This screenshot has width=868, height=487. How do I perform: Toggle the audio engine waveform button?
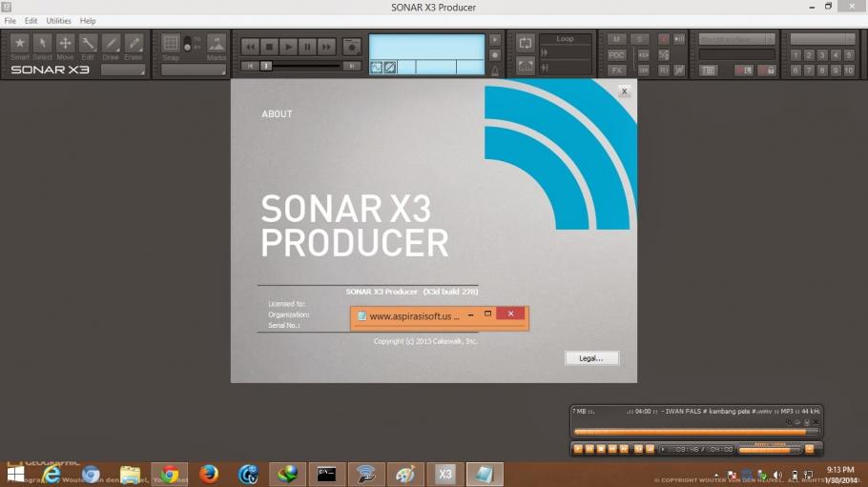click(x=377, y=68)
